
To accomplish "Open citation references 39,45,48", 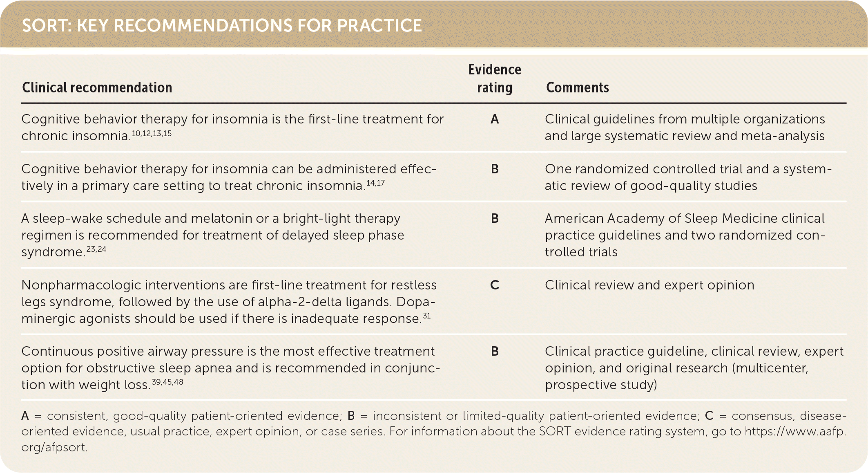I will 167,382.
